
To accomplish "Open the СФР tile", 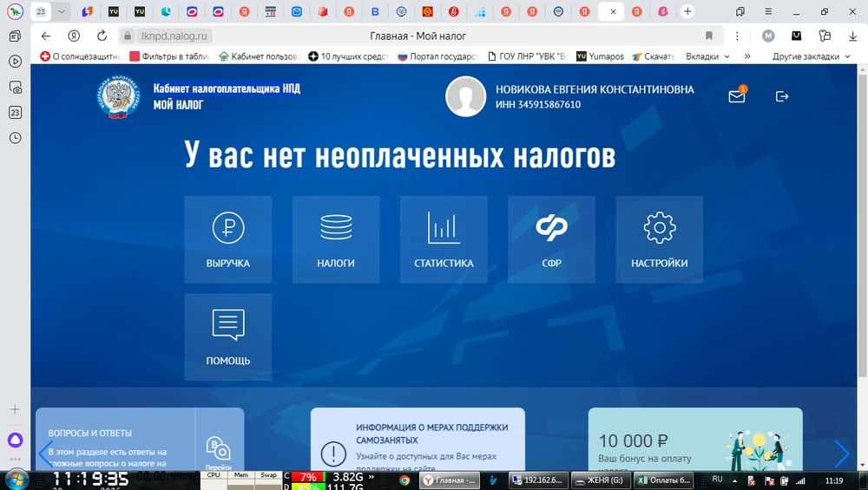I will coord(551,239).
